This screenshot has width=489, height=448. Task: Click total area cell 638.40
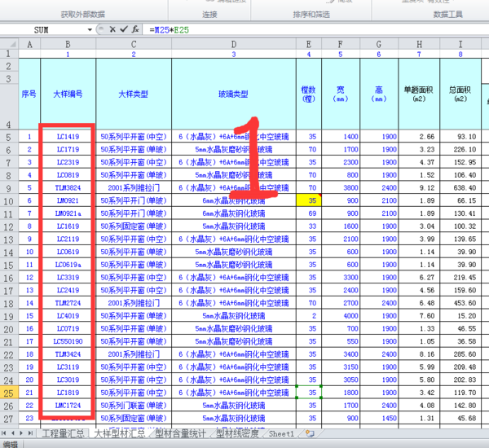pos(460,187)
